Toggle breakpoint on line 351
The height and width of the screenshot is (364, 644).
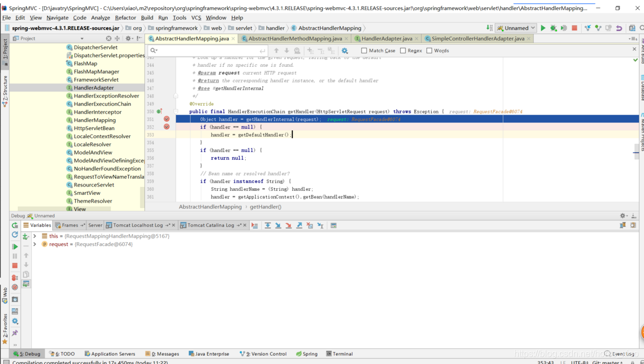[167, 119]
